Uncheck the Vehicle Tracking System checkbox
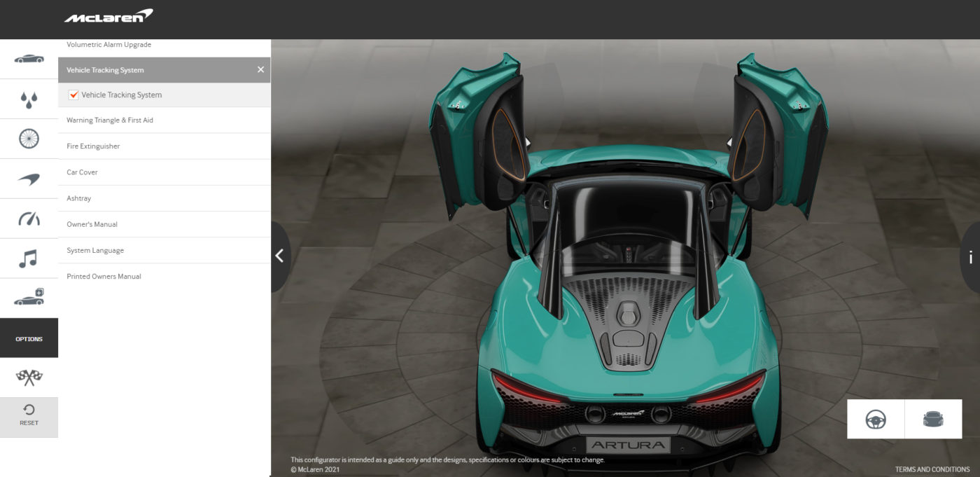The image size is (980, 477). point(73,95)
